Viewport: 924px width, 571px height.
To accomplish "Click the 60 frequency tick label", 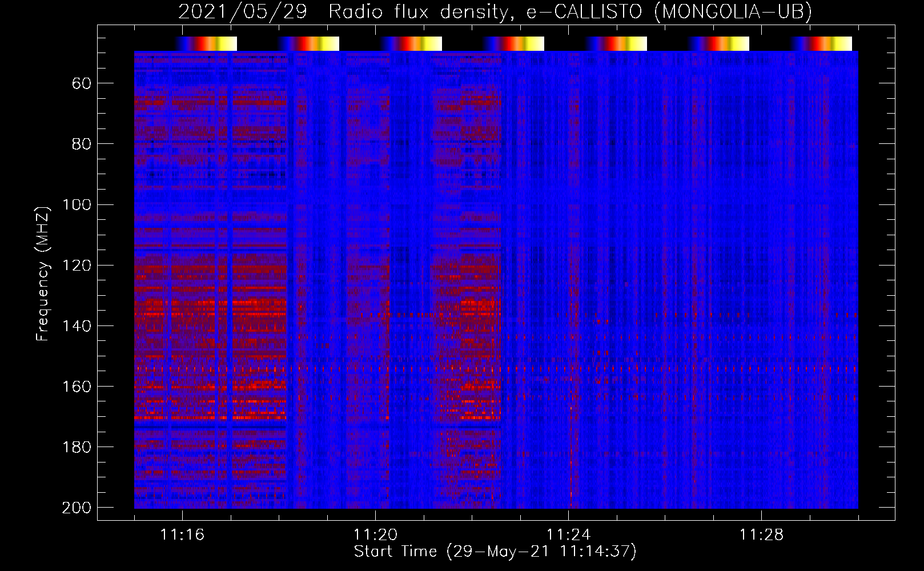I will click(x=82, y=83).
